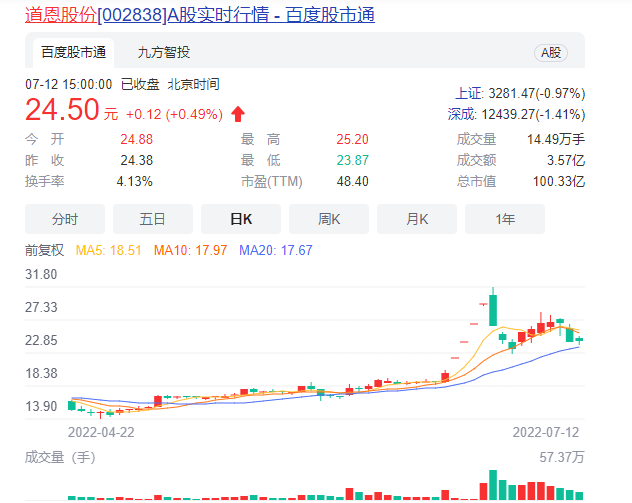Viewport: 632px width, 503px height.
Task: Click the timestamp 07-12 15:00:00
Action: click(69, 85)
